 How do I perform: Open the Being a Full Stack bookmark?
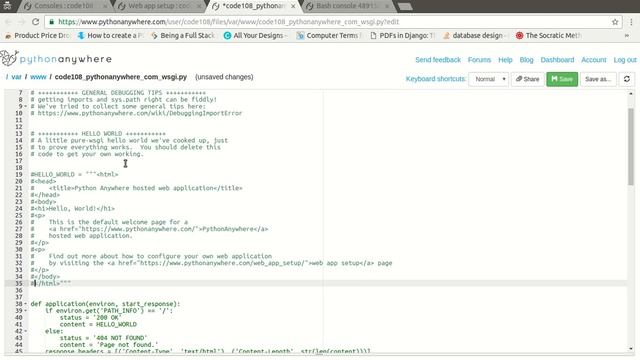tap(183, 36)
